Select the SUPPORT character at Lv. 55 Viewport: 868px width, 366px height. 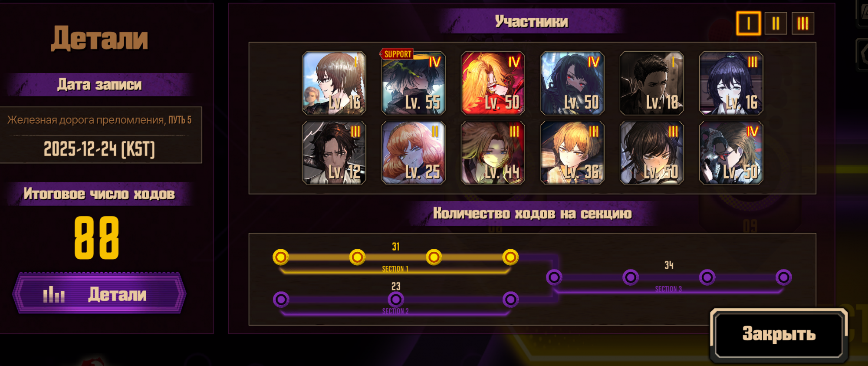pos(413,83)
